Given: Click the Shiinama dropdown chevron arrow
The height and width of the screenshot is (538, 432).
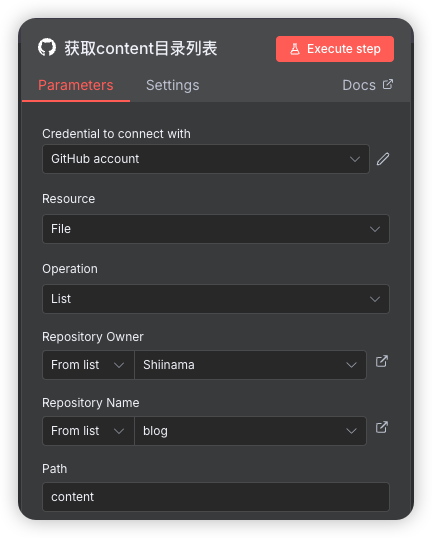Looking at the screenshot, I should click(x=351, y=365).
